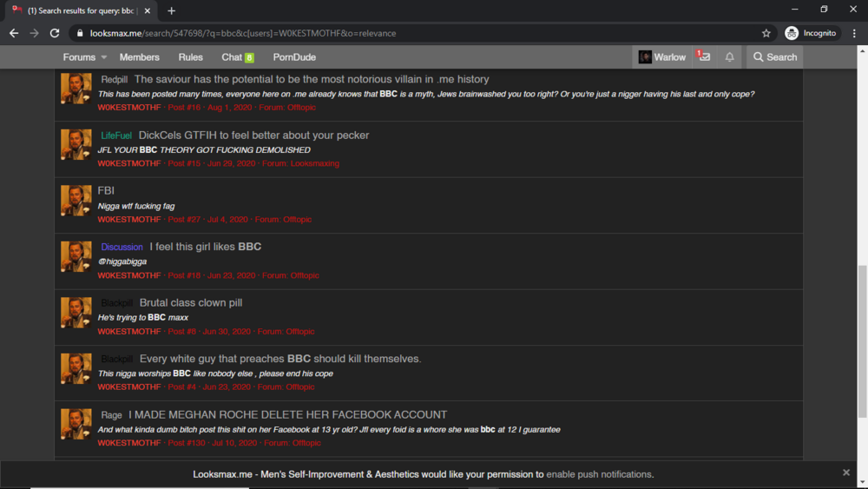Click the scrollbar down arrow

pos(863,484)
